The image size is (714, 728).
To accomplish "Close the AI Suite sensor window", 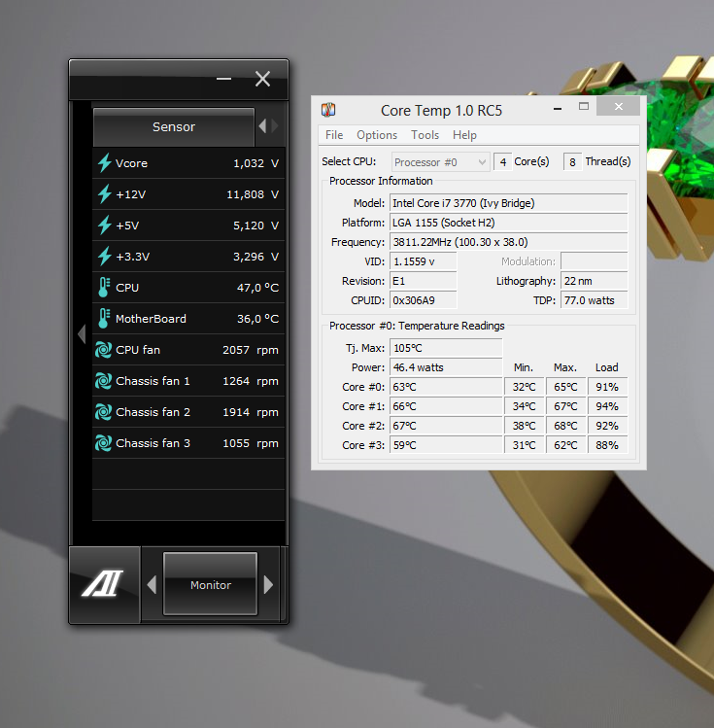I will pyautogui.click(x=262, y=79).
